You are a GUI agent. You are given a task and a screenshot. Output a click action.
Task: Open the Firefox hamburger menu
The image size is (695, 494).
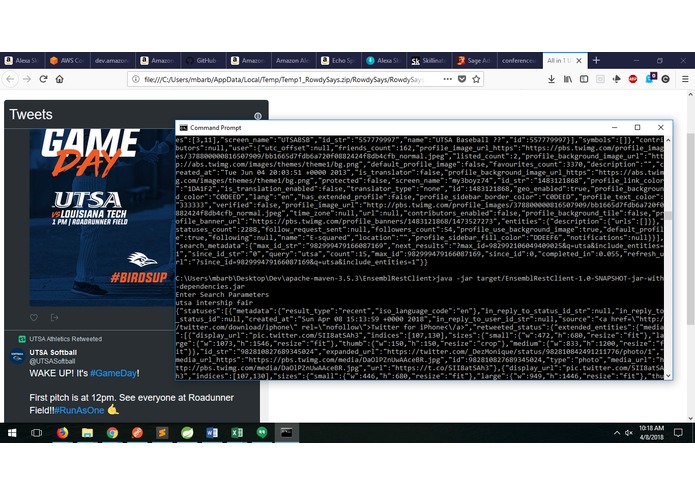[x=685, y=79]
